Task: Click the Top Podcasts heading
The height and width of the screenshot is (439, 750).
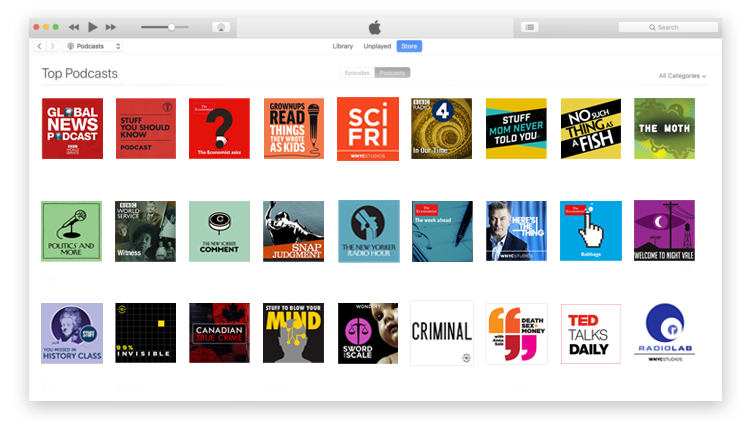Action: tap(80, 73)
